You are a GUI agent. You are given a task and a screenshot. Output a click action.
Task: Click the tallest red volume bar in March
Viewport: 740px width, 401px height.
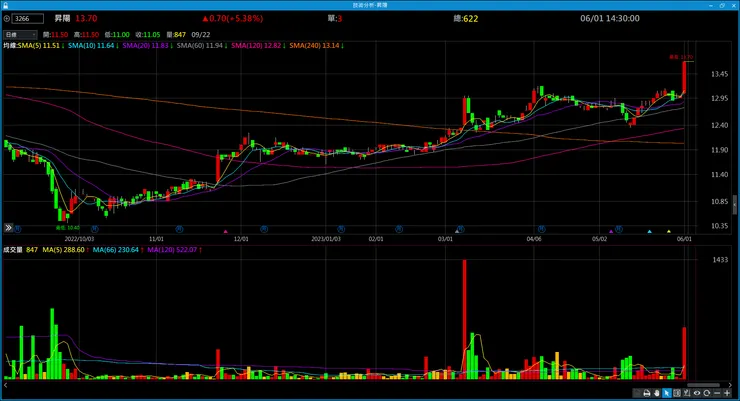[464, 319]
